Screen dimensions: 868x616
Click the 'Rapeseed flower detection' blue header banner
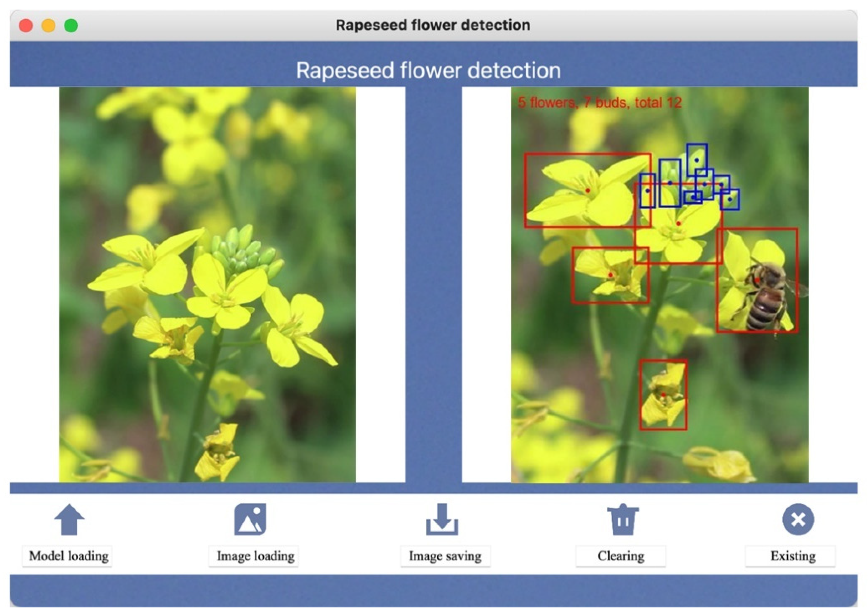[x=428, y=71]
